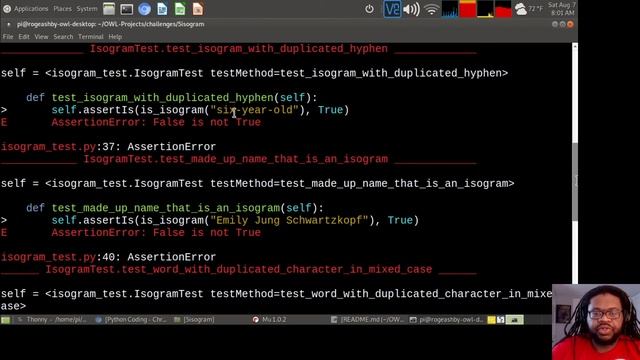Open the weather cloud indicator

pos(521,9)
